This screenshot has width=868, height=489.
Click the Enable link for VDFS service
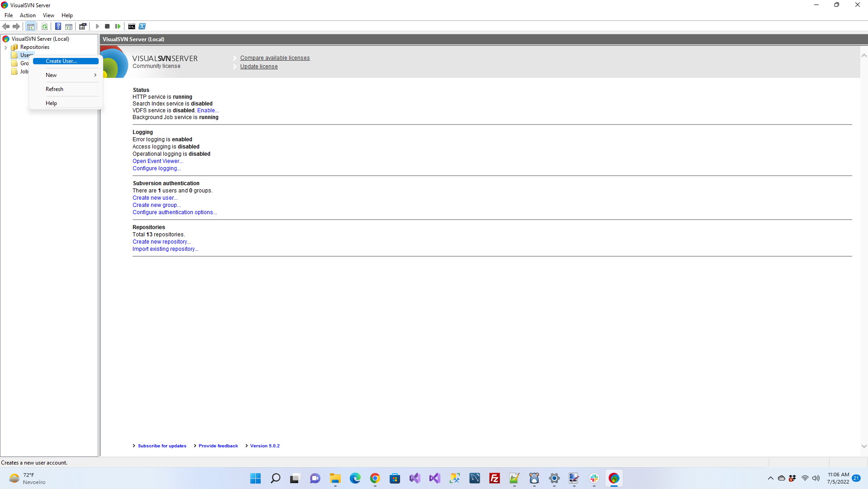207,110
